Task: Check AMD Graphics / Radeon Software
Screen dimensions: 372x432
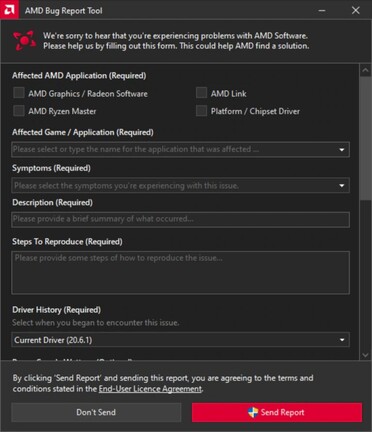Action: (x=19, y=93)
